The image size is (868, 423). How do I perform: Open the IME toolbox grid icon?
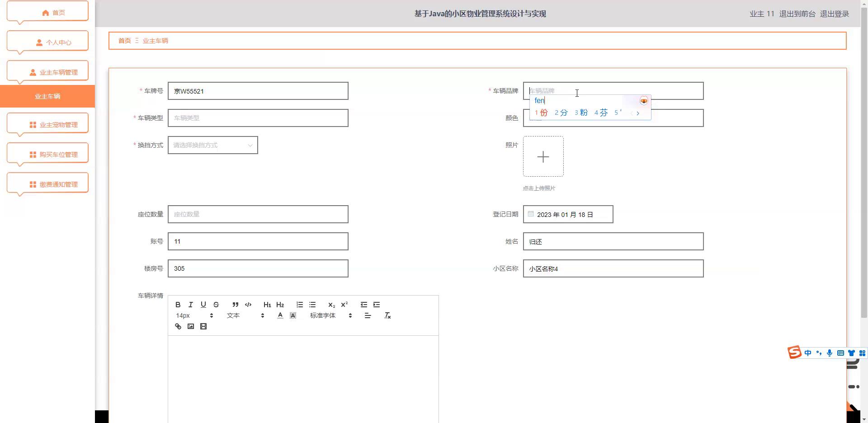(862, 353)
